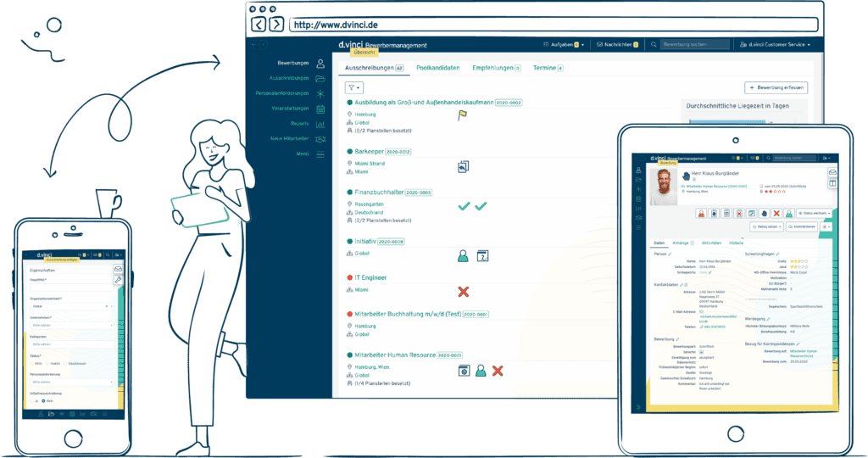This screenshot has height=458, width=868.
Task: Open Reports chart icon in sidebar
Action: click(320, 124)
